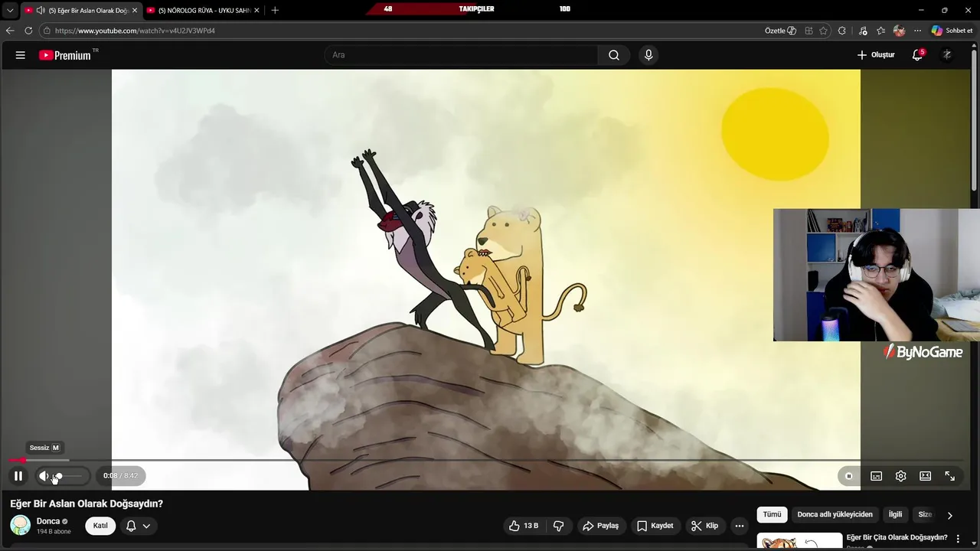Open Copilot with Sohbet et button
The width and height of the screenshot is (980, 551).
[952, 31]
